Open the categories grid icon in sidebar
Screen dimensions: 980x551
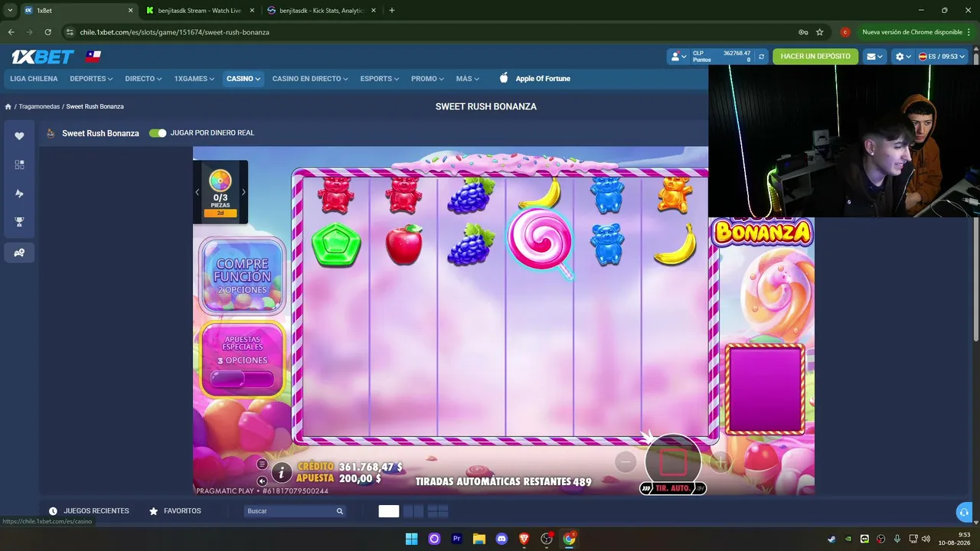point(19,165)
